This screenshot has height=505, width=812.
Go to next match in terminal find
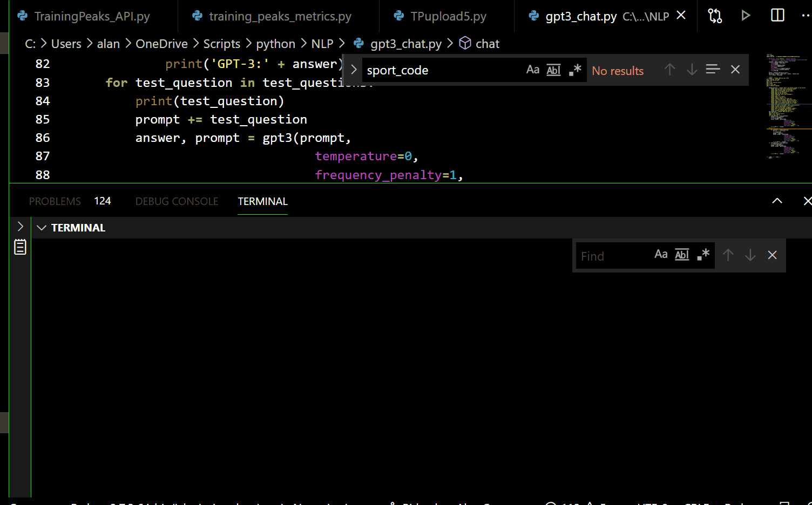750,255
